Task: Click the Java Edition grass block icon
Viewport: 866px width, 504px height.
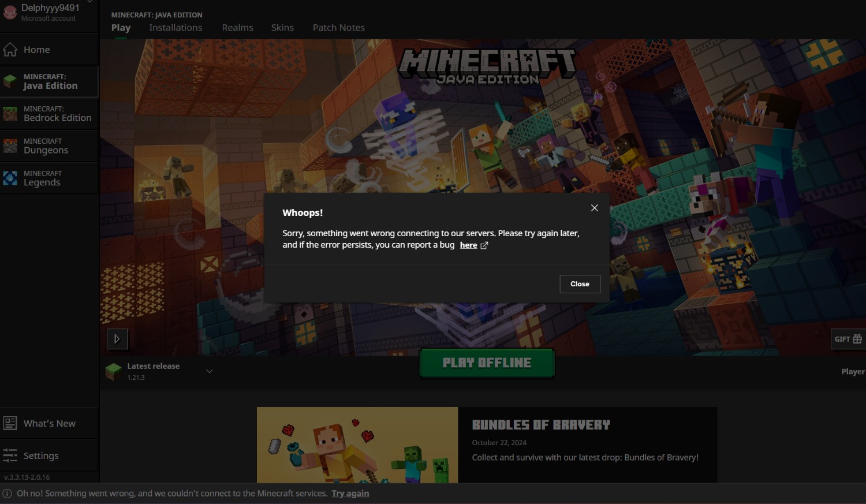Action: click(10, 81)
